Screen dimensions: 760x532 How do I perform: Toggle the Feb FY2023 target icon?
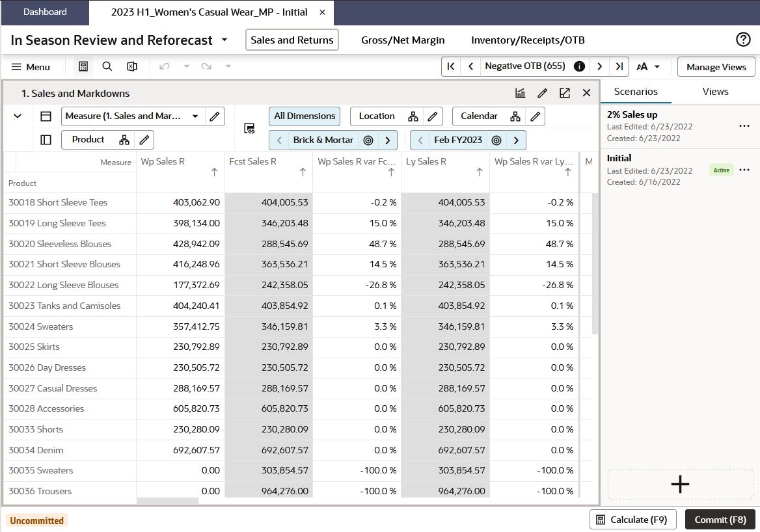click(496, 140)
